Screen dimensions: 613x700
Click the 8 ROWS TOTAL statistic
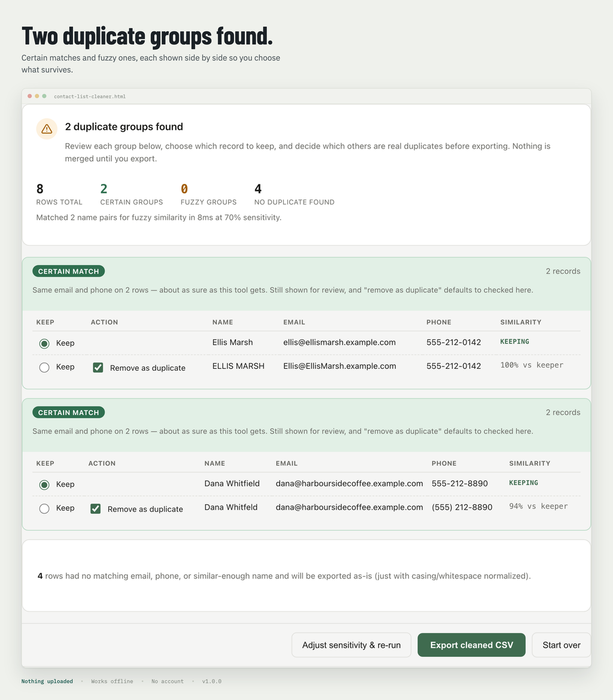point(59,194)
